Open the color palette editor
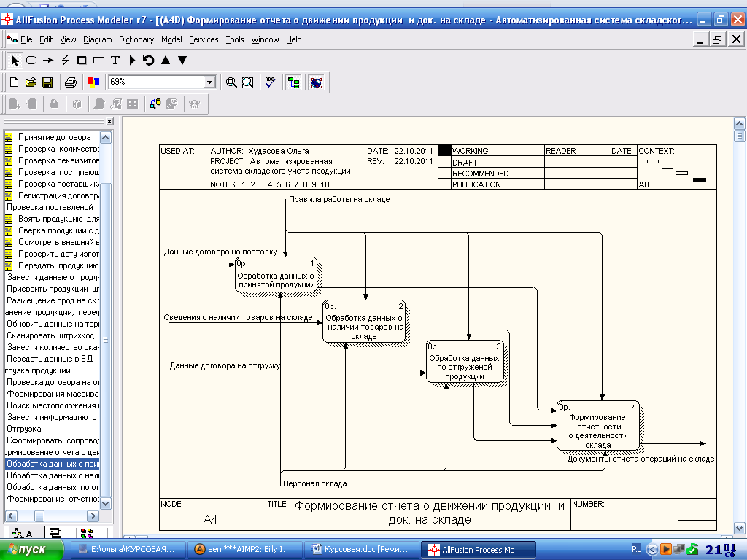Screen dimensions: 747x560 93,82
